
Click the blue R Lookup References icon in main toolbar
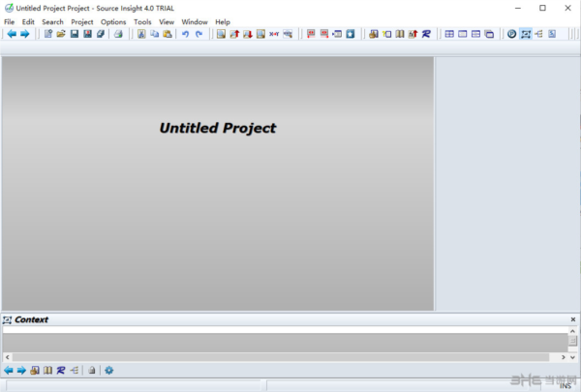point(426,34)
